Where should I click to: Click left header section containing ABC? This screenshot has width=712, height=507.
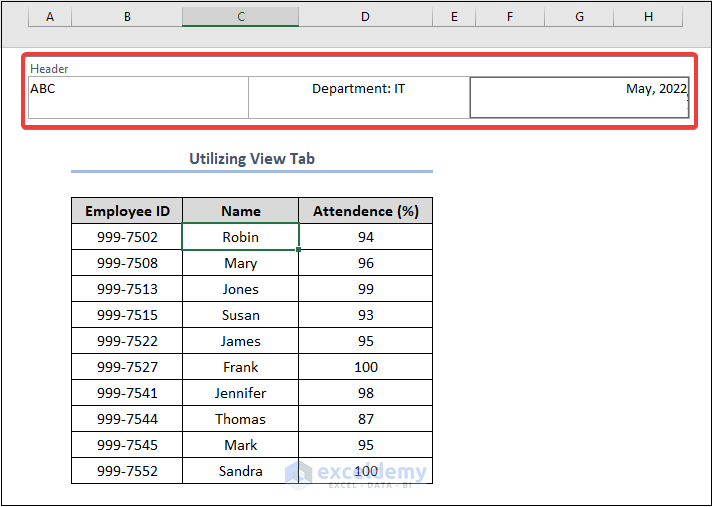(x=138, y=98)
